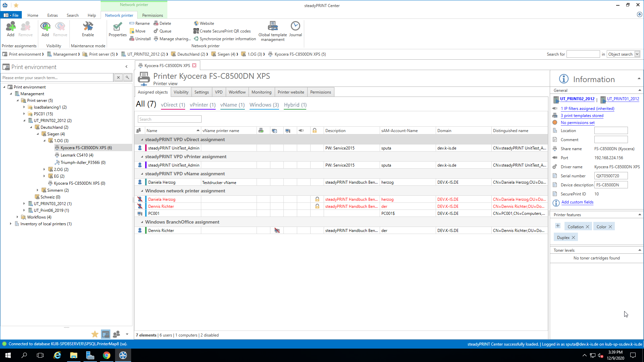Viewport: 644px width, 362px height.
Task: Expand the PSC01 tree node
Action: (x=24, y=114)
